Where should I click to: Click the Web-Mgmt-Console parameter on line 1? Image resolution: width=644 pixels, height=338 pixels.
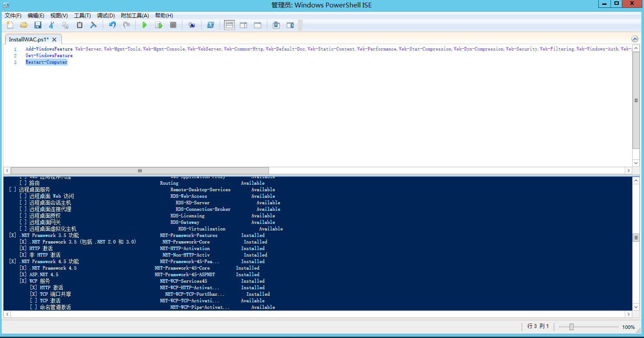click(164, 49)
